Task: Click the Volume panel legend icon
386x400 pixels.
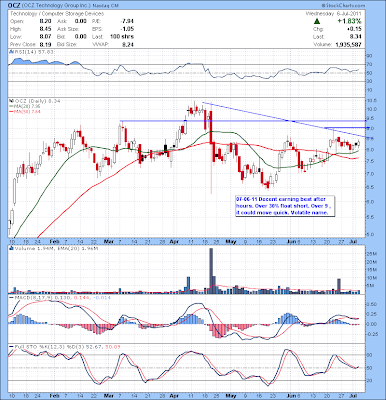Action: point(11,248)
